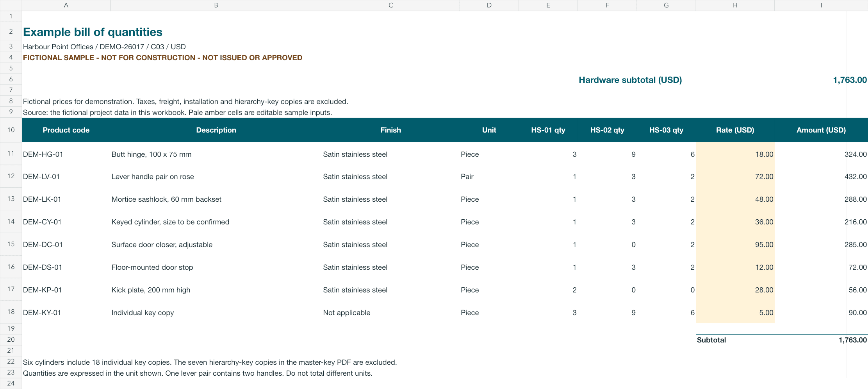Select the cell DEM-KY-01
The image size is (868, 389).
66,312
